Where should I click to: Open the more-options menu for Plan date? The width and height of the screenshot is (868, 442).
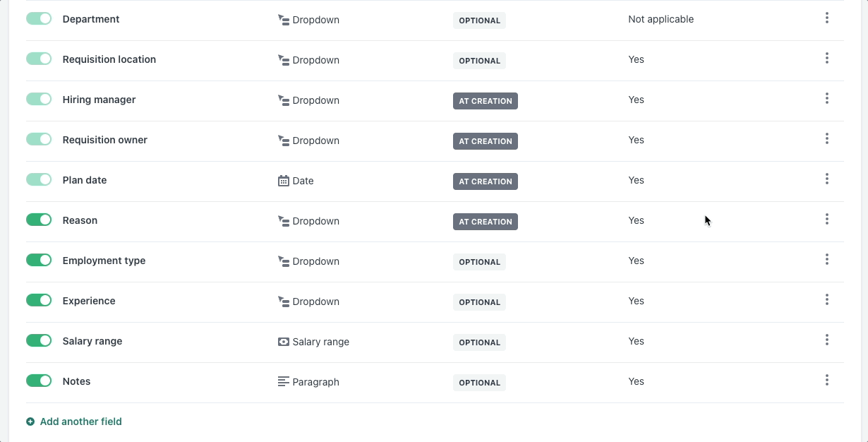pos(826,179)
